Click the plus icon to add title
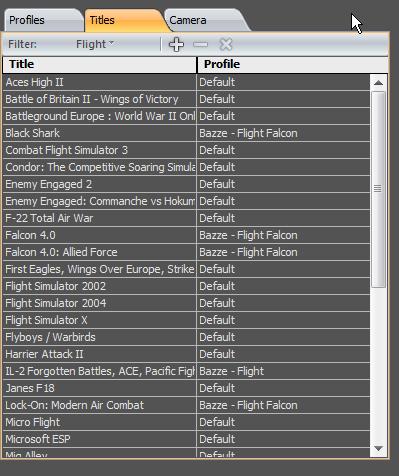Screen dimensions: 399x476 click(x=176, y=44)
